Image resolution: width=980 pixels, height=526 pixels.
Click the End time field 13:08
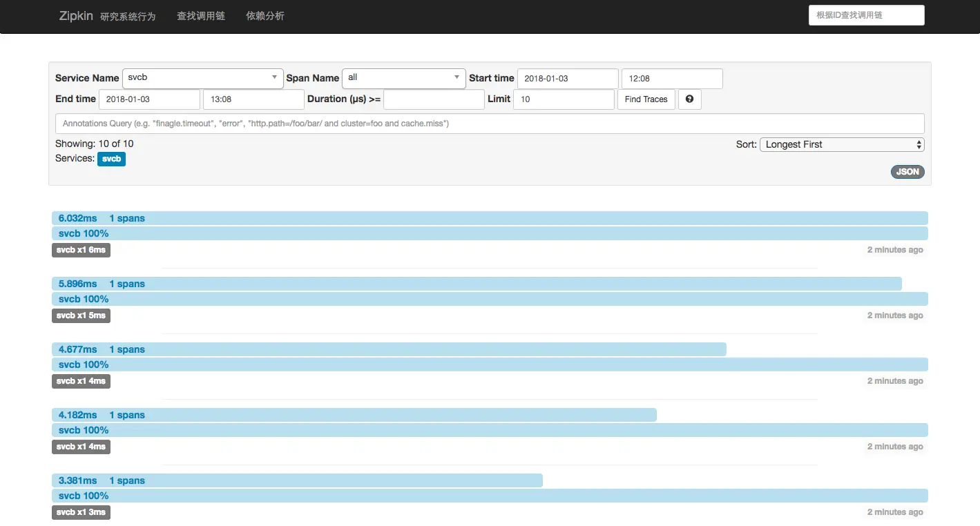[x=253, y=99]
